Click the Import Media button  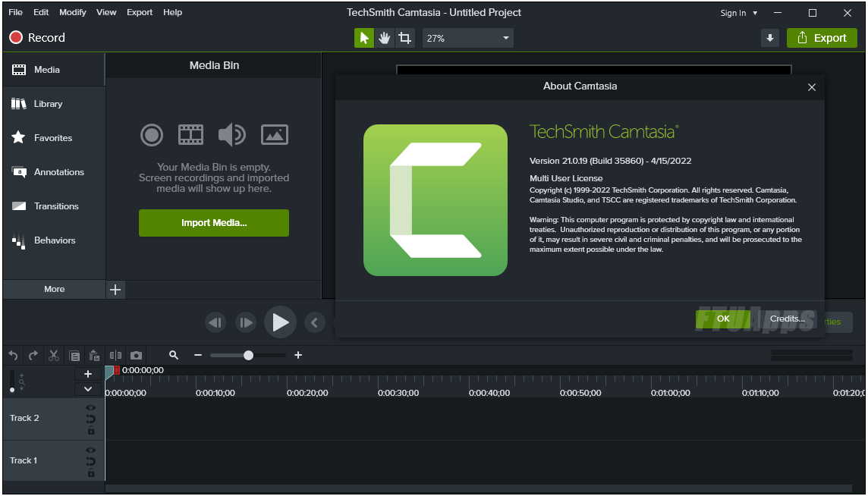214,223
